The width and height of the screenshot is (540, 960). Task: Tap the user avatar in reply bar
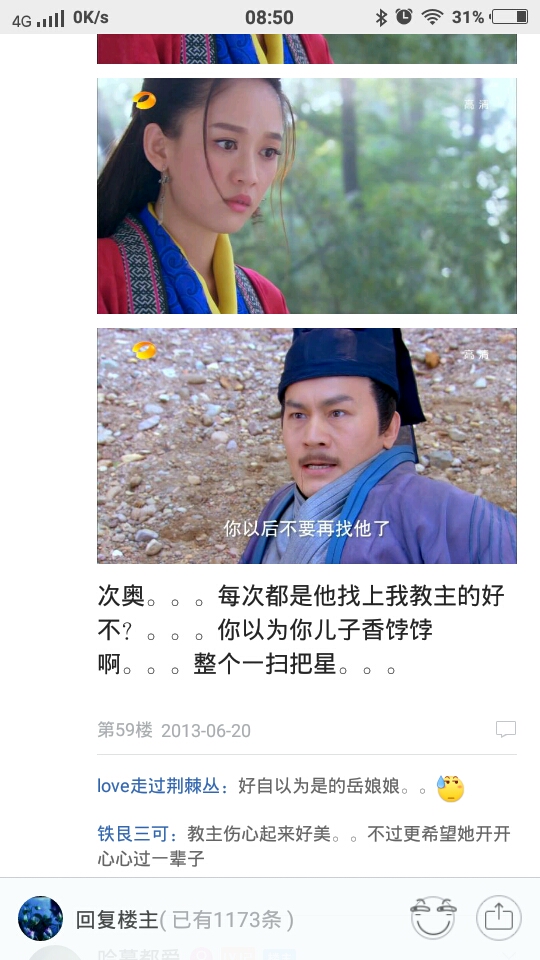(40, 918)
